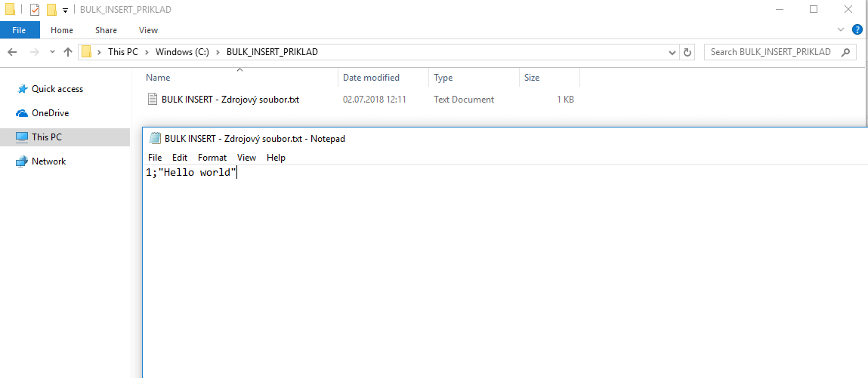
Task: Open the Notepad Format menu
Action: (212, 158)
